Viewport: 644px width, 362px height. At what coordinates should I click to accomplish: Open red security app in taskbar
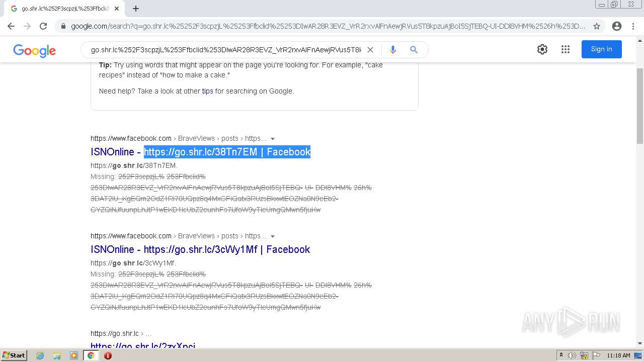[x=108, y=355]
